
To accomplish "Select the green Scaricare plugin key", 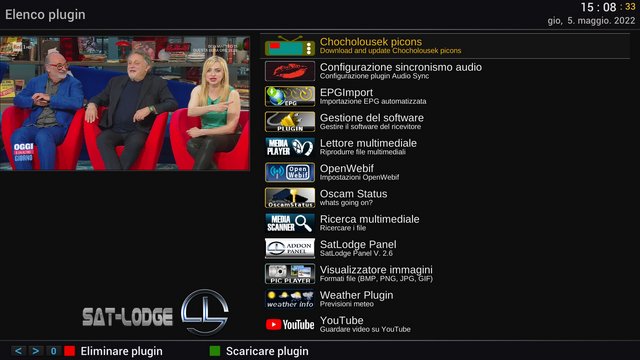I will [215, 351].
